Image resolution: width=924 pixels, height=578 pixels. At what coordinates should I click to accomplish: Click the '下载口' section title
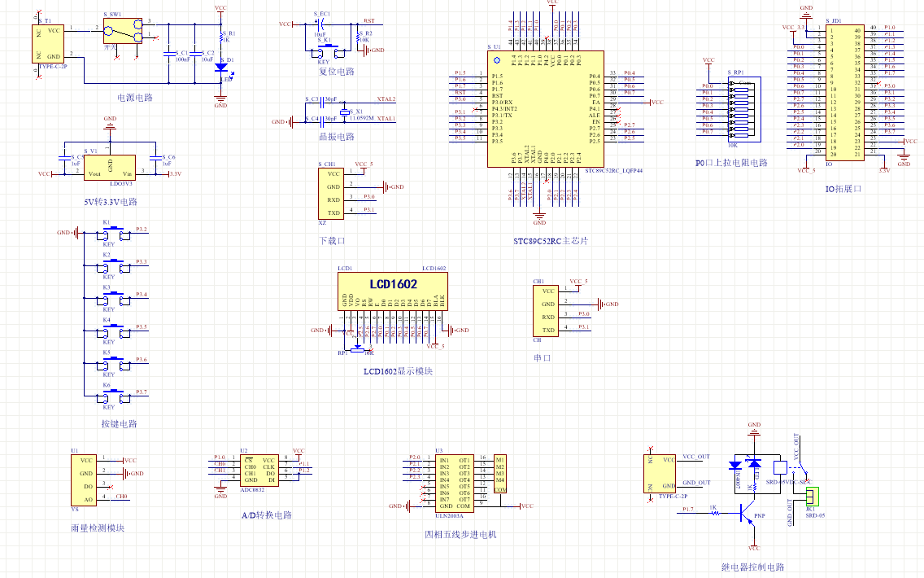pyautogui.click(x=332, y=241)
